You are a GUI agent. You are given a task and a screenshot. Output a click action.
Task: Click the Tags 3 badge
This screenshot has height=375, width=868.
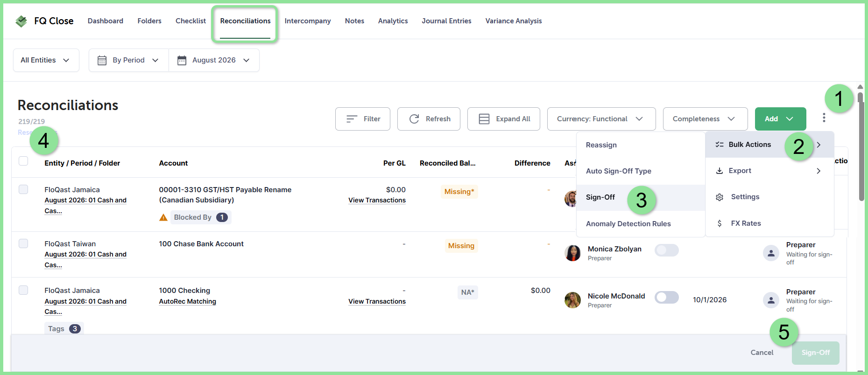pyautogui.click(x=64, y=328)
